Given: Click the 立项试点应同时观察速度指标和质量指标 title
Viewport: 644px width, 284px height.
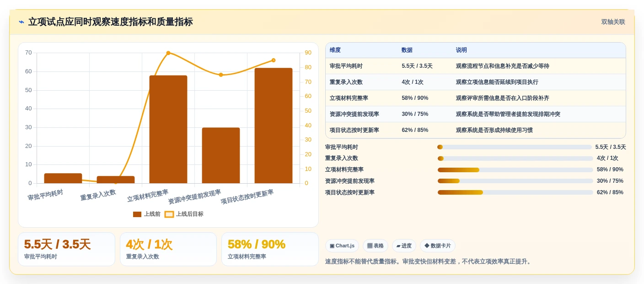Looking at the screenshot, I should pyautogui.click(x=111, y=22).
